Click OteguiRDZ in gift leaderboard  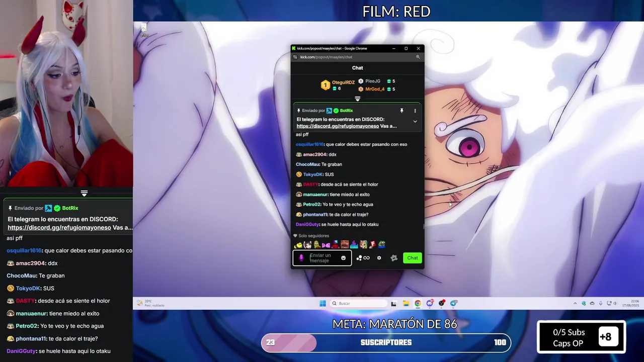(x=343, y=82)
